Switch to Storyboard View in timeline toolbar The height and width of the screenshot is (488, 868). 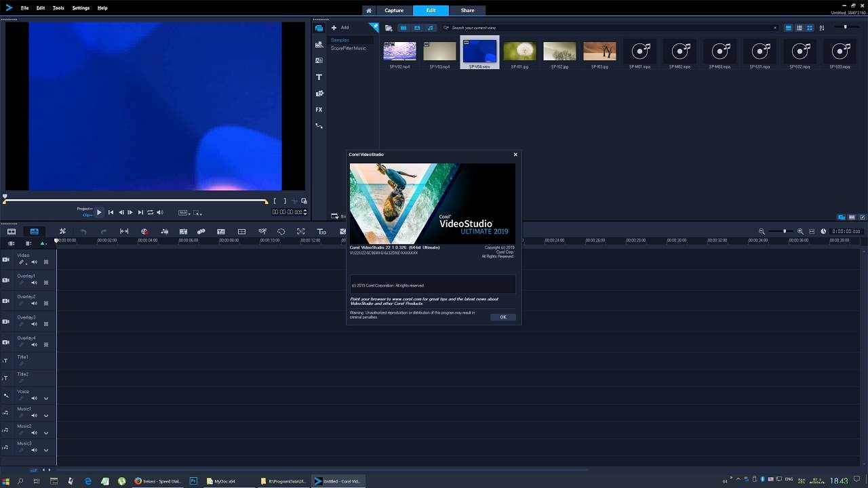tap(12, 231)
